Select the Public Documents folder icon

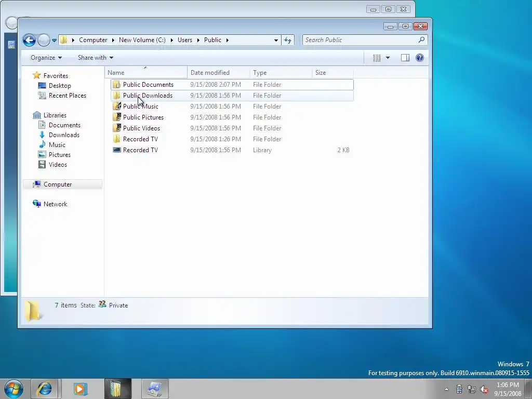pos(117,85)
